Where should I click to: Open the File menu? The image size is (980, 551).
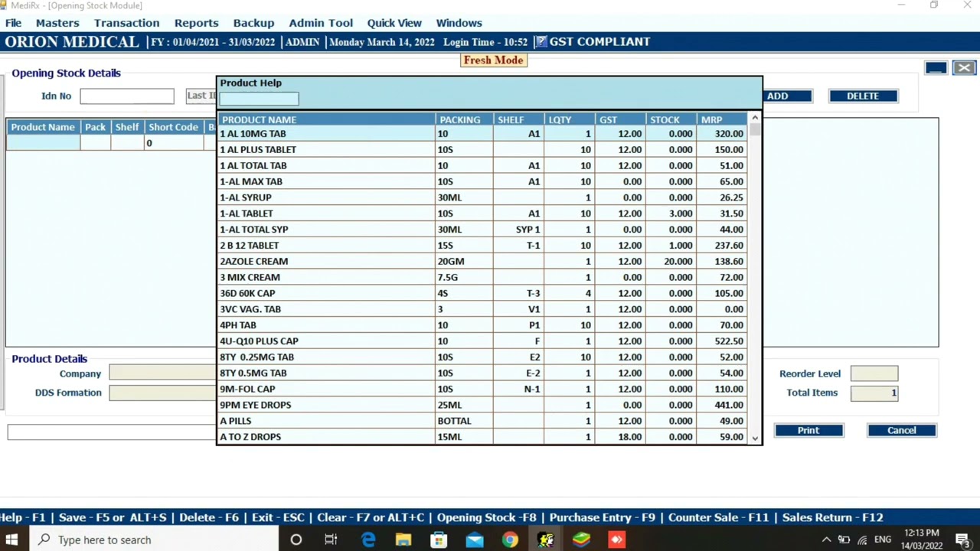point(13,23)
